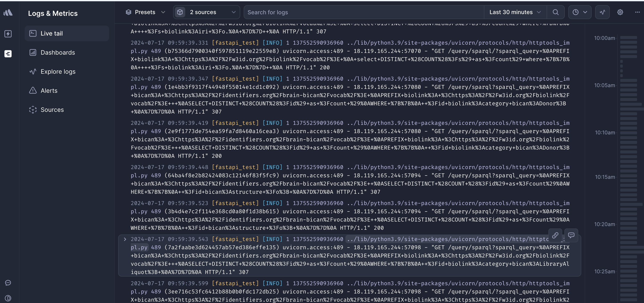This screenshot has height=303, width=644.
Task: Click request id 64ba4f8e2b82424083c12146f83f5fc9
Action: tap(222, 176)
